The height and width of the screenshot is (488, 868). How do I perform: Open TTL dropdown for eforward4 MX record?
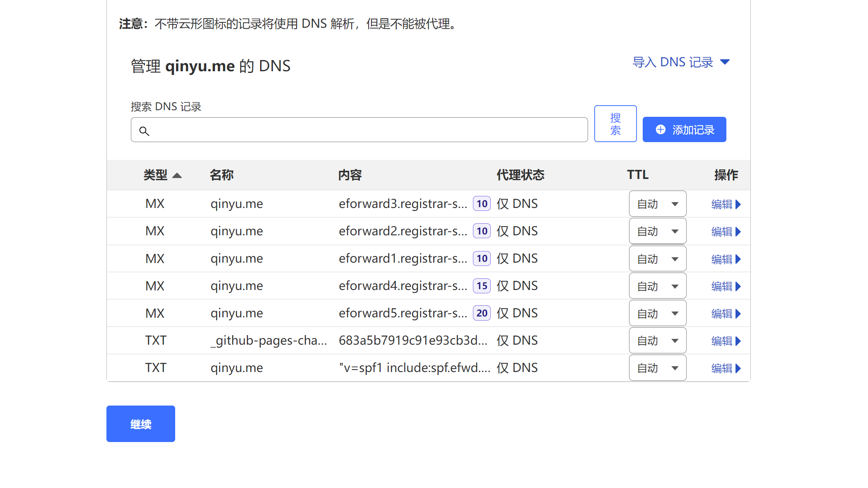pos(658,286)
